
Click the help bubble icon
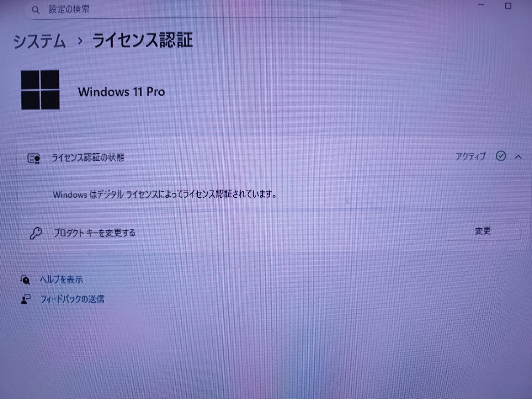tap(25, 280)
